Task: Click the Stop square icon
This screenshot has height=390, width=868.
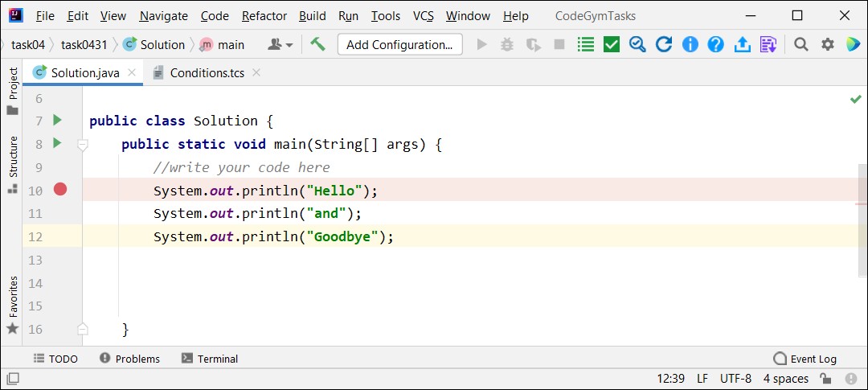Action: tap(559, 44)
